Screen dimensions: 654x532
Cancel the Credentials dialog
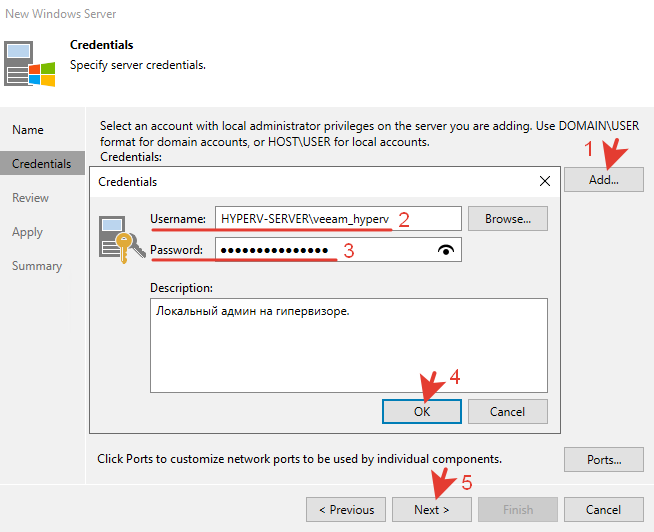[x=508, y=411]
